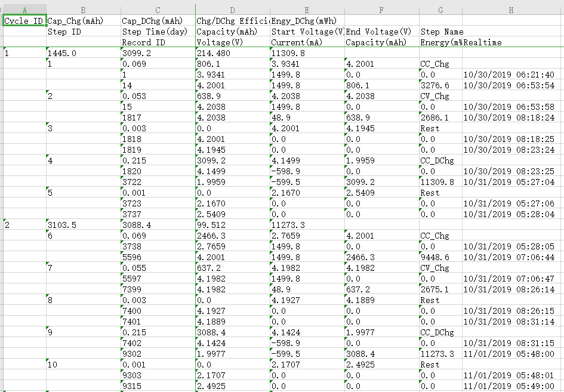Click the 'Current(mA)' cell
This screenshot has height=392, width=564.
pos(307,42)
